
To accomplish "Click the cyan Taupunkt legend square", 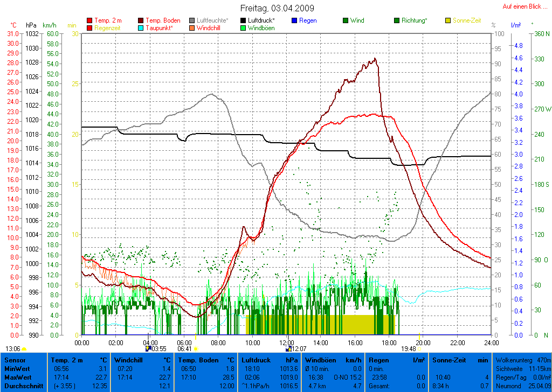I will tap(141, 27).
